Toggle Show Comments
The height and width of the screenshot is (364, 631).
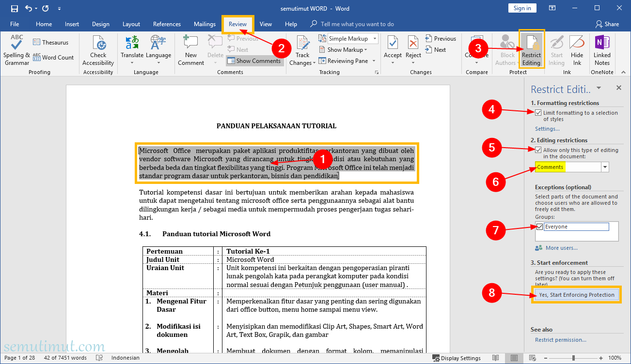pos(254,61)
